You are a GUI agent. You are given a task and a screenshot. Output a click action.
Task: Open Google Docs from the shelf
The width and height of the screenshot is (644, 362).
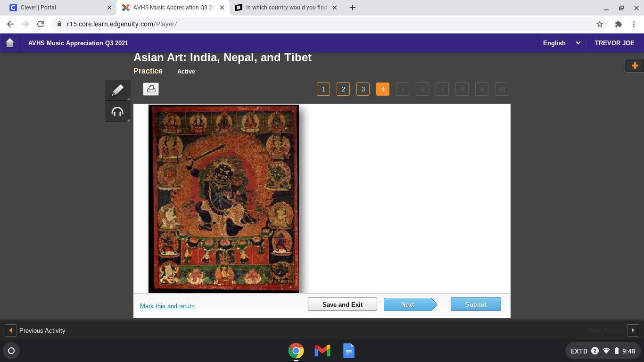(x=349, y=351)
